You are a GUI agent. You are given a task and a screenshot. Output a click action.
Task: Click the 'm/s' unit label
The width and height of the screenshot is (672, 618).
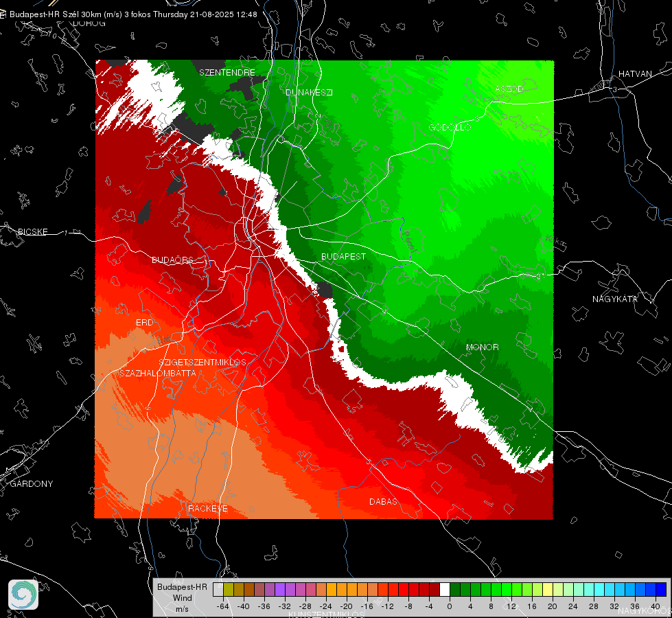[182, 608]
